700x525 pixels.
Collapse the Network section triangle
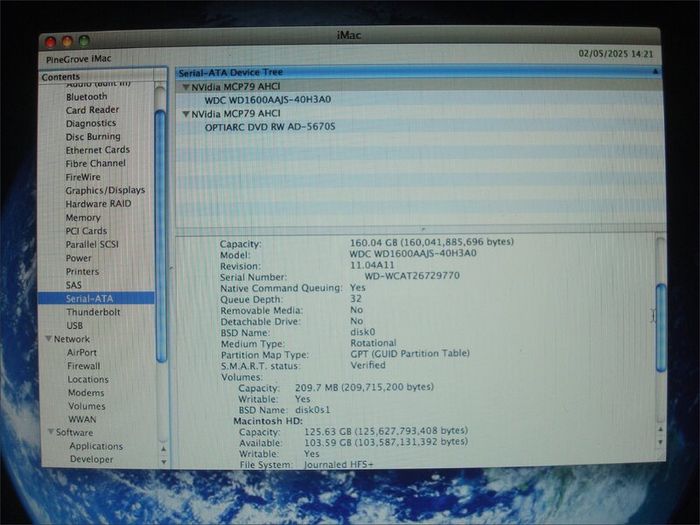point(49,339)
